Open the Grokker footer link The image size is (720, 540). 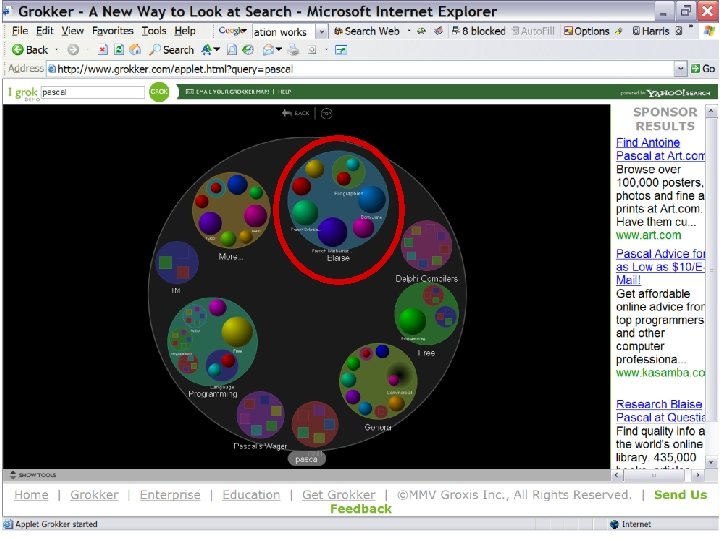click(94, 495)
